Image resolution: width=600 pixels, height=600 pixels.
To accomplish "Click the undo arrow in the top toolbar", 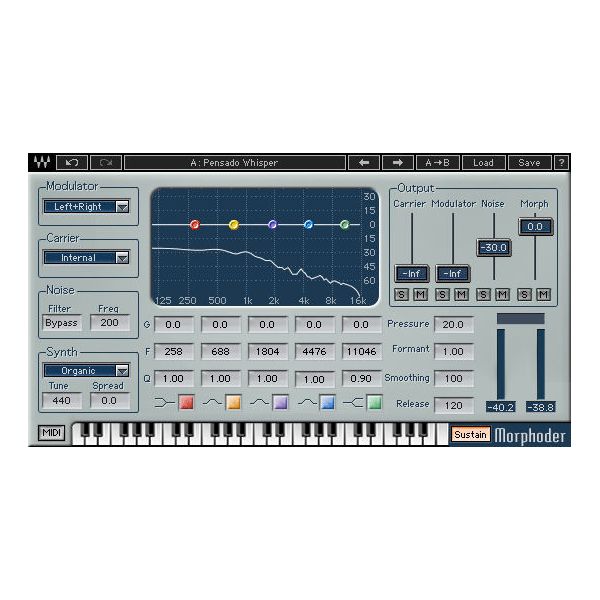I will click(x=71, y=162).
